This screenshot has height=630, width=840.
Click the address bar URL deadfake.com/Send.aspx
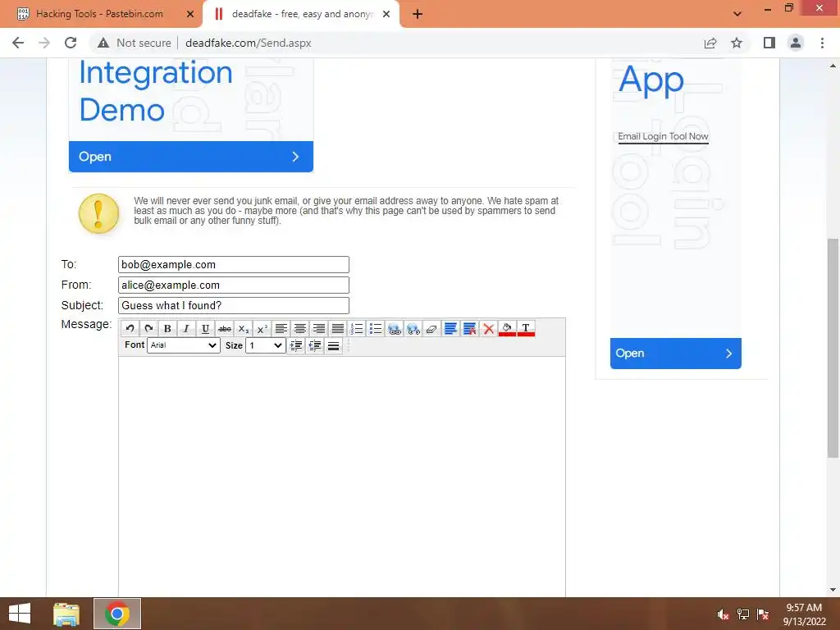248,43
